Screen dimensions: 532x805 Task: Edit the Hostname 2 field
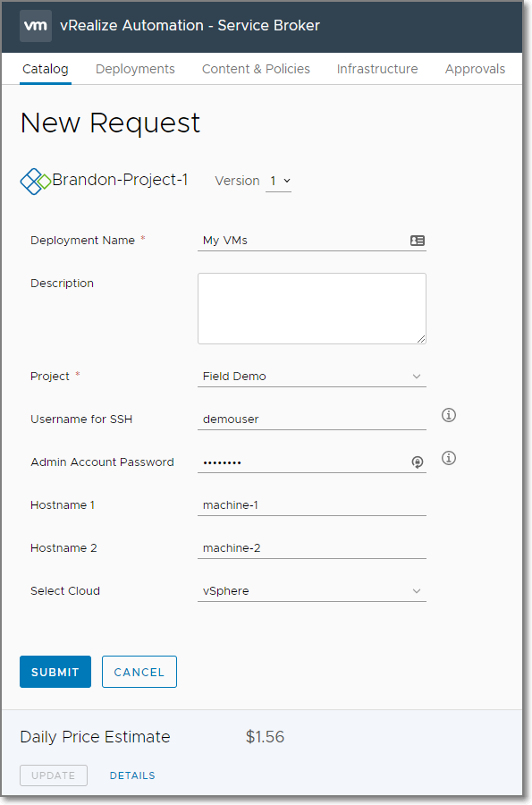[312, 548]
